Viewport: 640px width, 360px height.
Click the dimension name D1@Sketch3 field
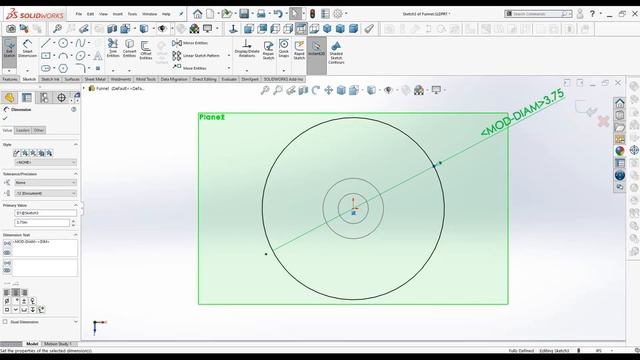(45, 213)
